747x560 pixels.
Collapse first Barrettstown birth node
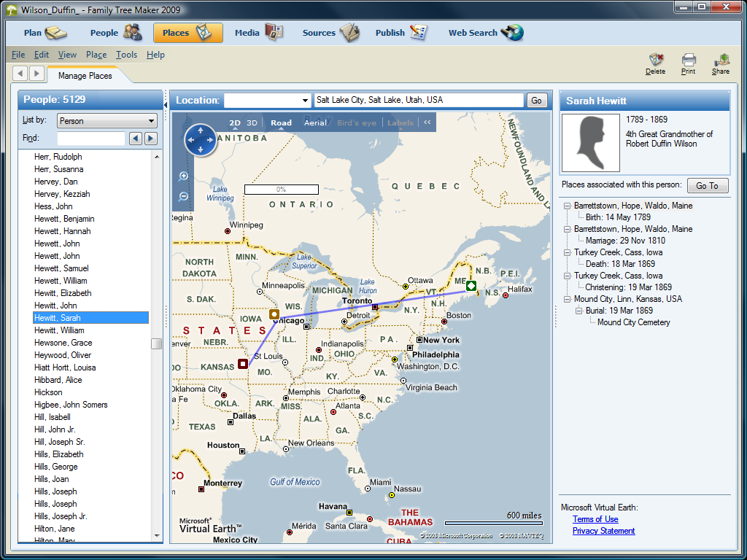(567, 206)
